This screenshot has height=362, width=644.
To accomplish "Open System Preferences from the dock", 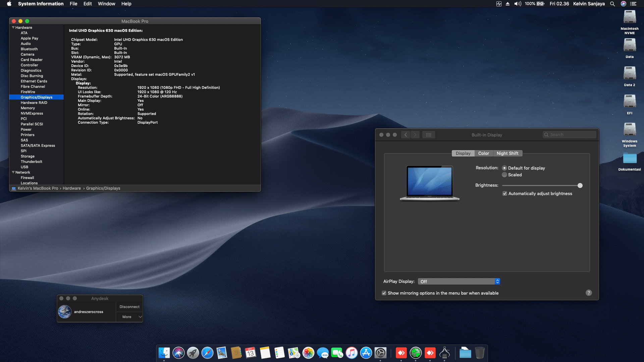I will pyautogui.click(x=380, y=353).
